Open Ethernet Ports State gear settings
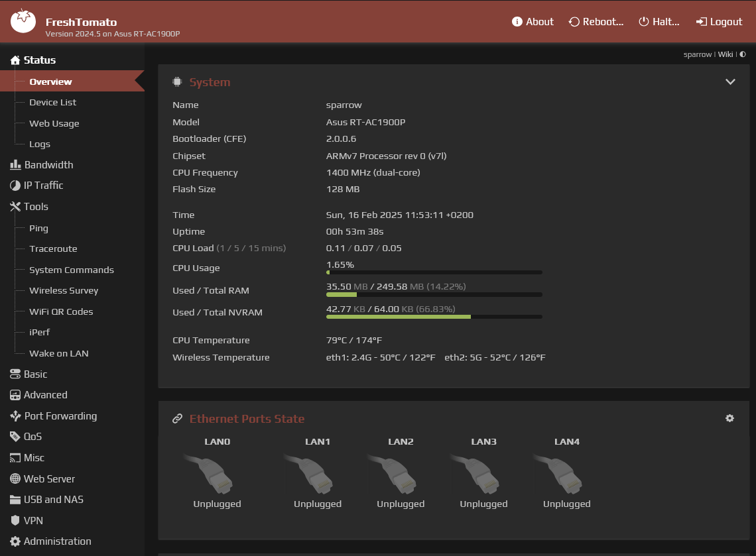This screenshot has height=556, width=756. (729, 418)
